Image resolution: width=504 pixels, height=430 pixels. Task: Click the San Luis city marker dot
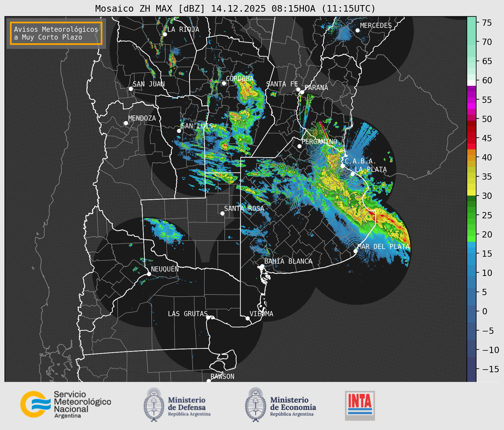click(x=179, y=131)
